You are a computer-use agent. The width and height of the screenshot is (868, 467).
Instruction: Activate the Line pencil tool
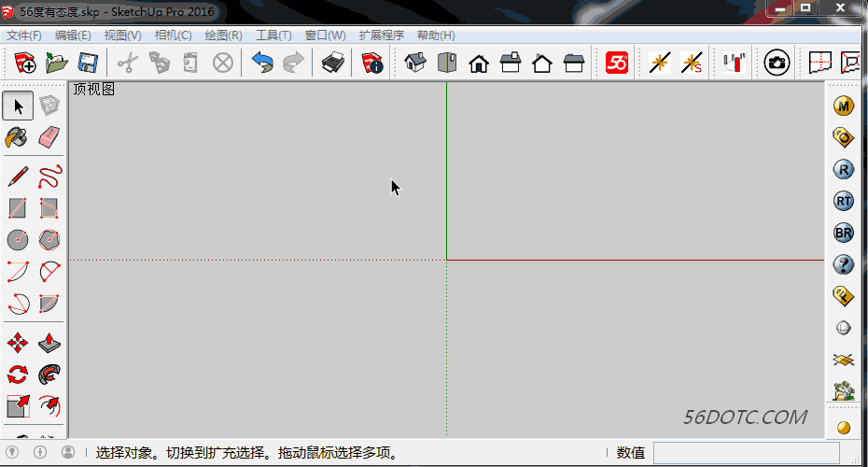point(18,176)
